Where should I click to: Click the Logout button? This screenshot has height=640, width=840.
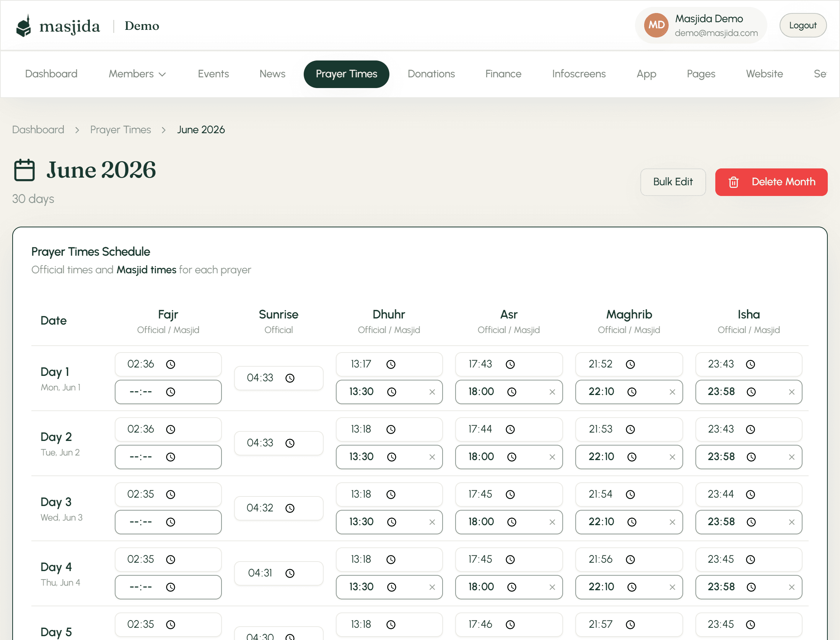click(803, 25)
